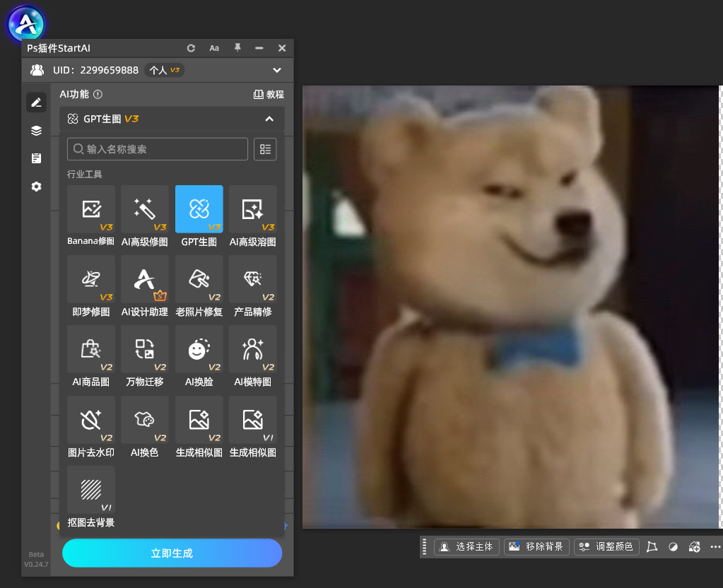This screenshot has height=588, width=723.
Task: Select the 图片去水印 tool
Action: tap(91, 427)
